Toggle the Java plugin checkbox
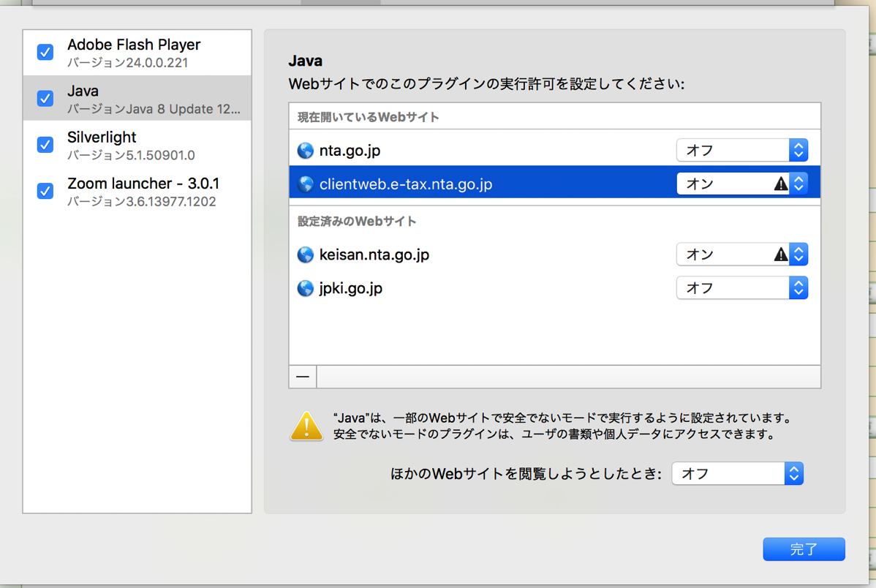Viewport: 876px width, 588px height. tap(45, 99)
